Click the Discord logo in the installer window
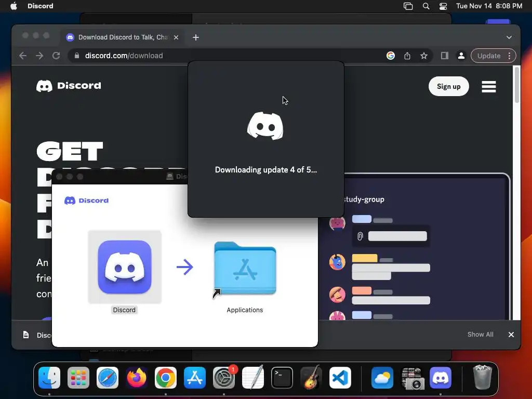Viewport: 532px width, 399px height. coord(87,201)
